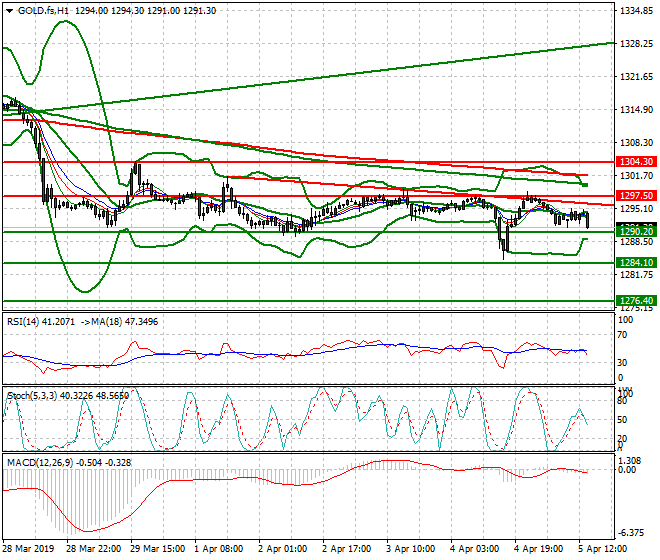Click the green 1284.10 price level label
660x560 pixels.
(x=636, y=263)
